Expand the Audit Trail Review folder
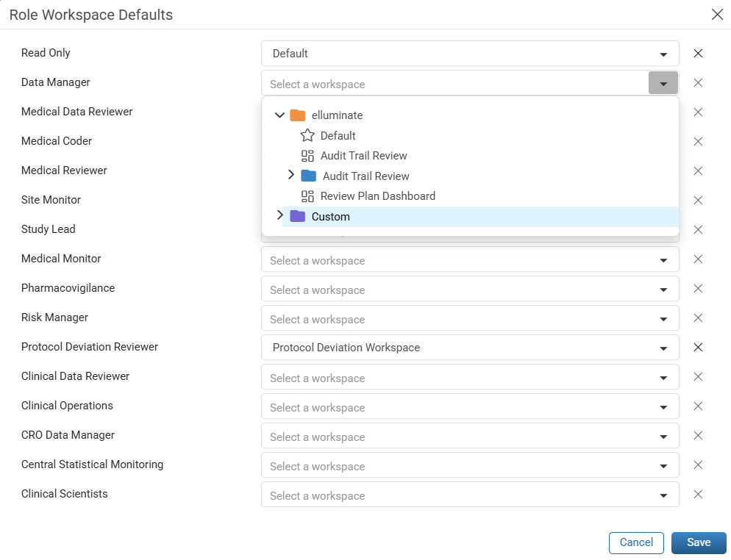The image size is (731, 560). click(x=291, y=175)
